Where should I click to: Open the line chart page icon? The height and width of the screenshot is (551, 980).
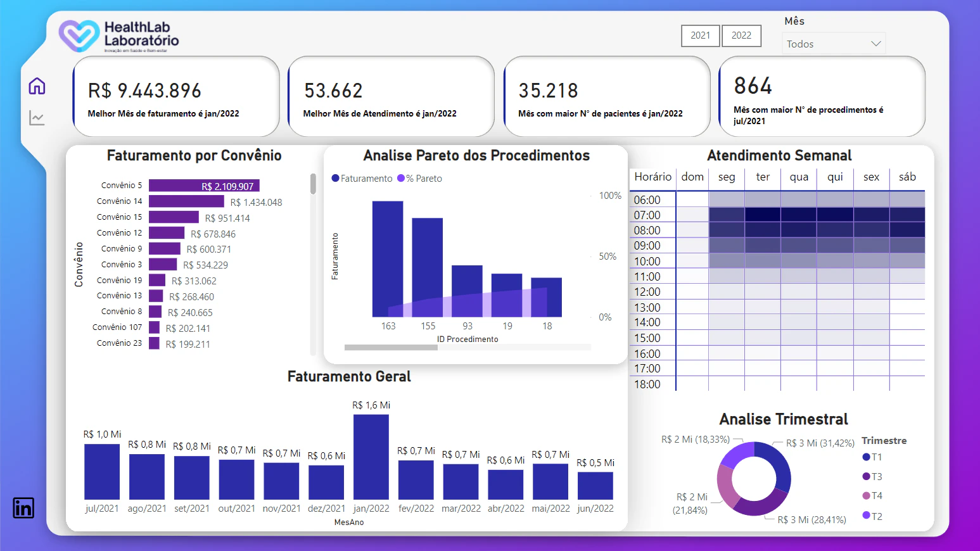point(37,118)
